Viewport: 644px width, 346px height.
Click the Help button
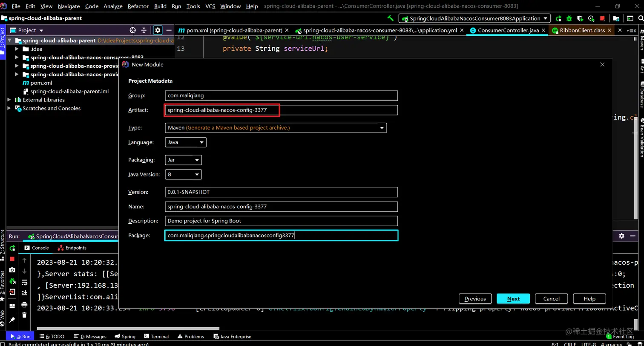[x=589, y=299]
